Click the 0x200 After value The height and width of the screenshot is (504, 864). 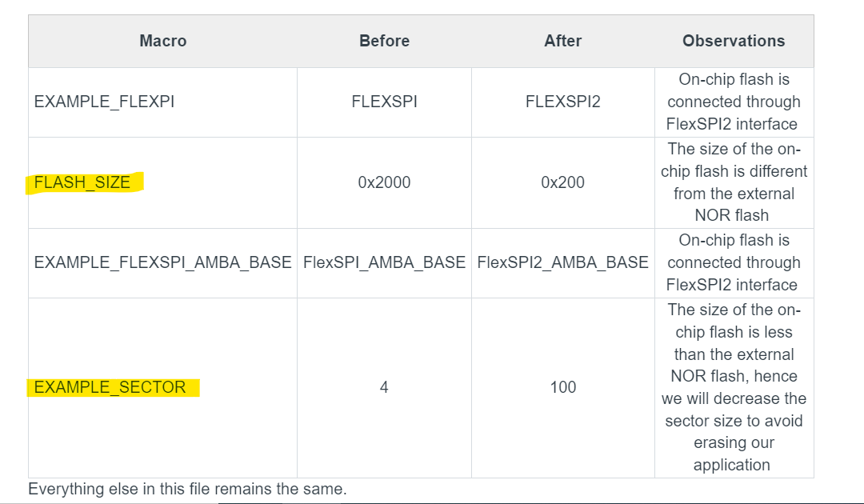pos(562,182)
